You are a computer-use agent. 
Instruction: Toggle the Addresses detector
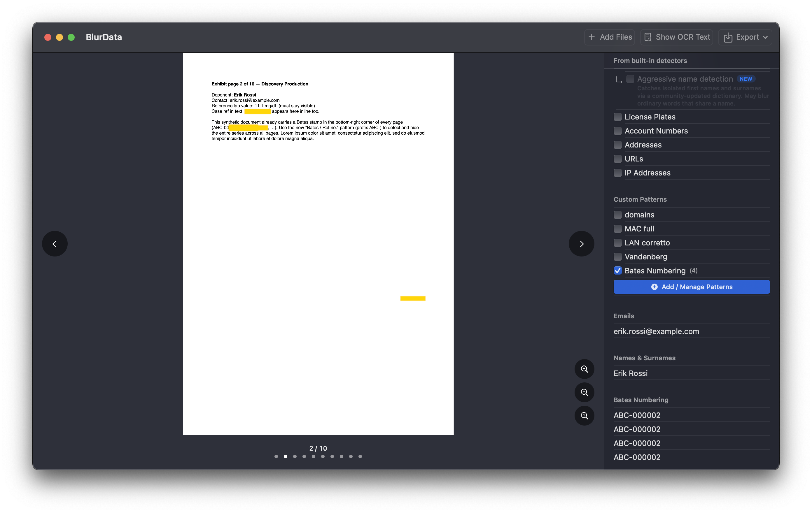[x=617, y=145]
